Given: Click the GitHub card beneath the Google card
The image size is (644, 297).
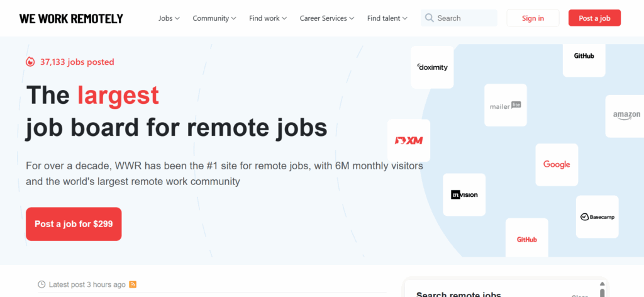Looking at the screenshot, I should tap(526, 239).
